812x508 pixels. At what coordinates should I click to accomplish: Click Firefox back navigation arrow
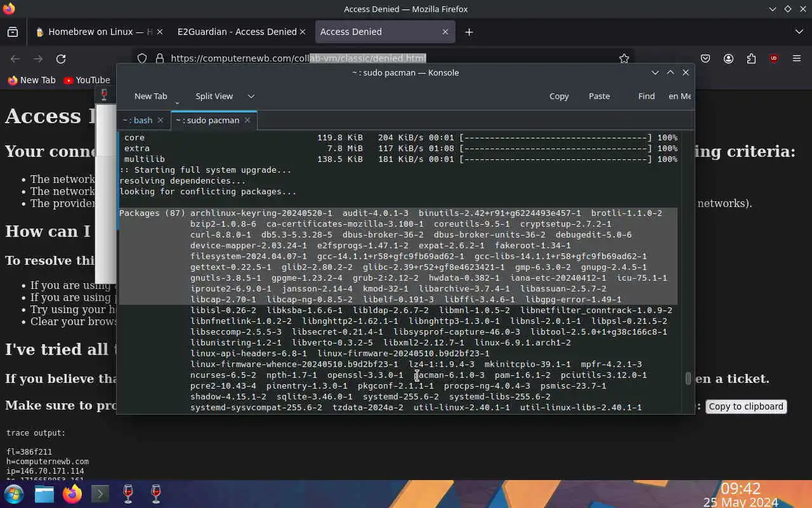[15, 58]
